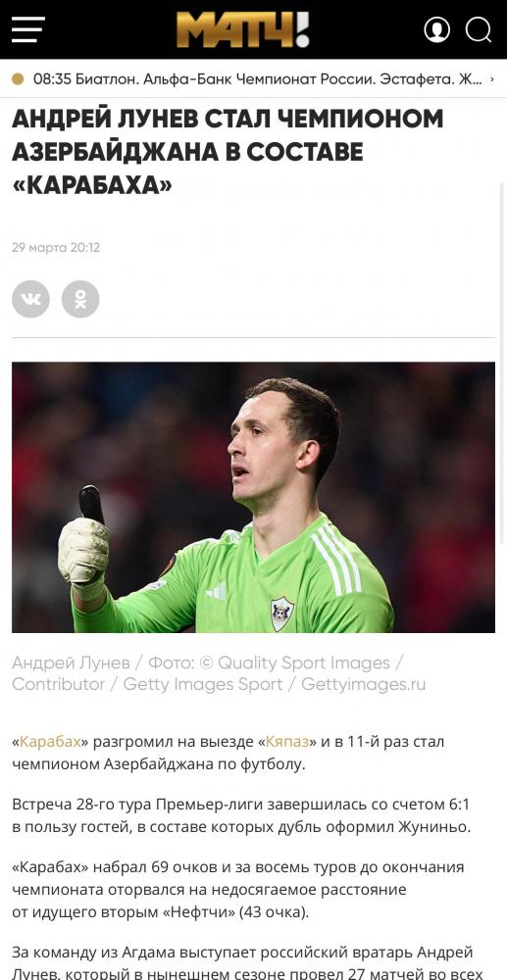Viewport: 507px width, 980px height.
Task: Open the Андрей Лунев goalkeeper photo
Action: (253, 498)
